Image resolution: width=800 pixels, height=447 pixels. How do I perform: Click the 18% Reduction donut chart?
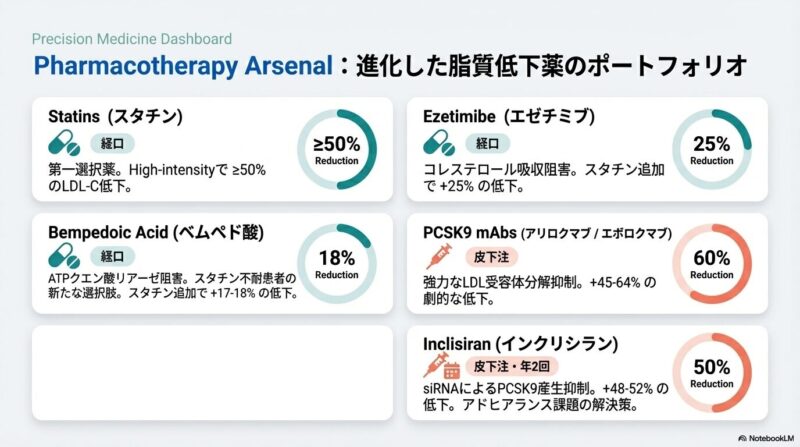(337, 263)
